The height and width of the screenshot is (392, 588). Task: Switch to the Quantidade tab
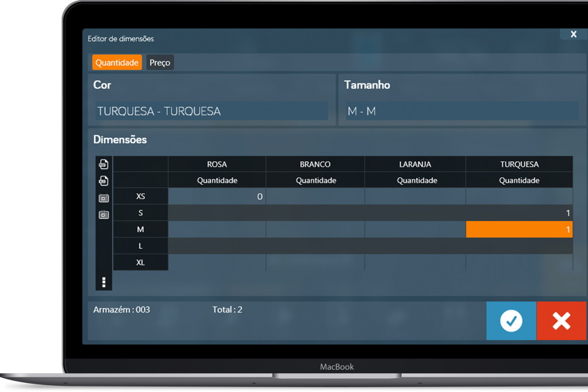click(x=117, y=63)
